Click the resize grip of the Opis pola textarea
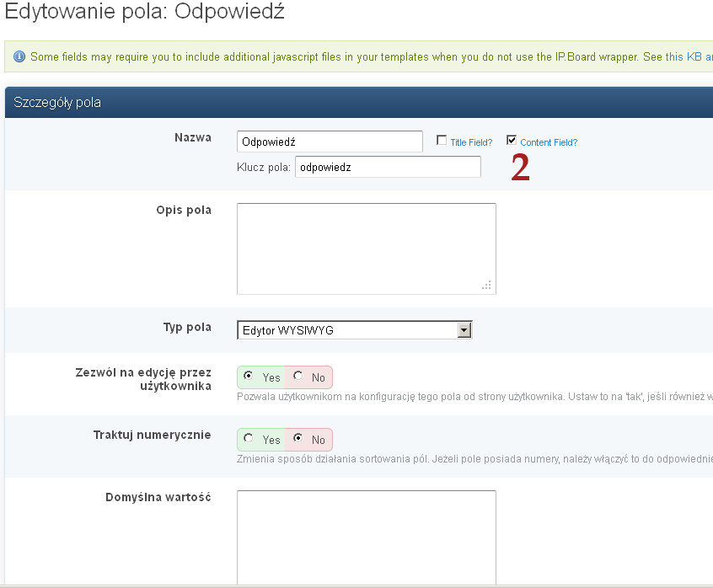Screen dimensions: 713x588 [486, 286]
